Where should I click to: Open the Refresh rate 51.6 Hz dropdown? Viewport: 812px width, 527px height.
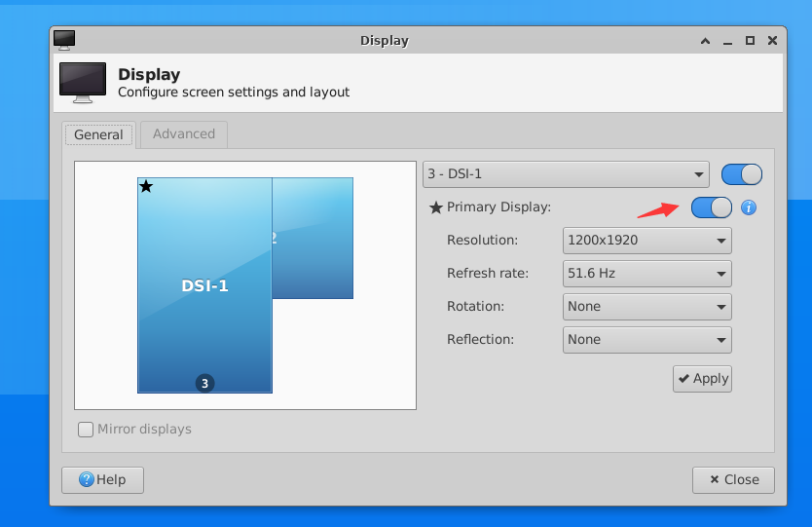(646, 273)
